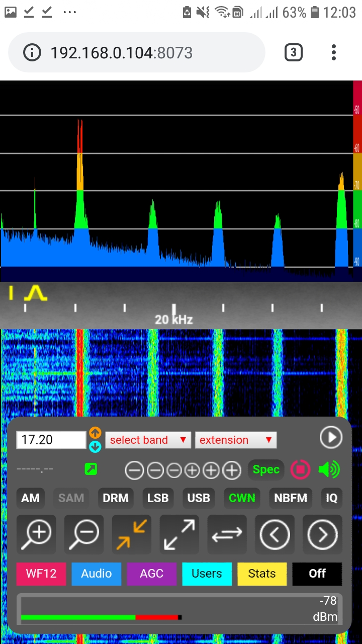Select the NBFM mode button
Image resolution: width=362 pixels, height=644 pixels.
pyautogui.click(x=291, y=498)
